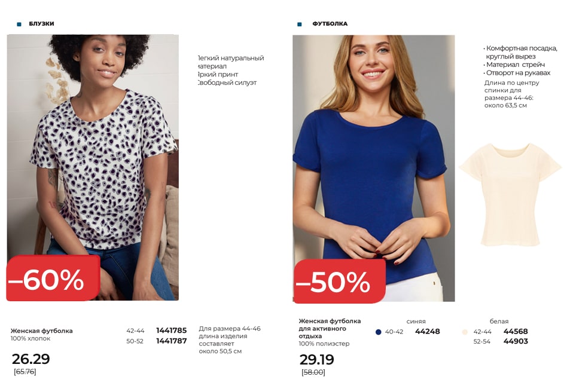Click the red –50% discount badge
Image resolution: width=567 pixels, height=392 pixels.
coord(339,281)
